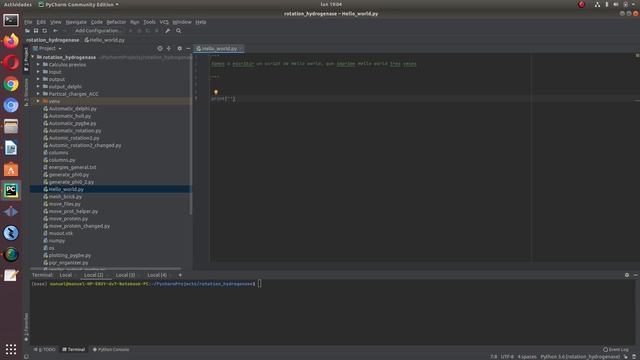The image size is (640, 360).
Task: Click the rotation_hydrogenase breadcrumb
Action: tap(53, 40)
